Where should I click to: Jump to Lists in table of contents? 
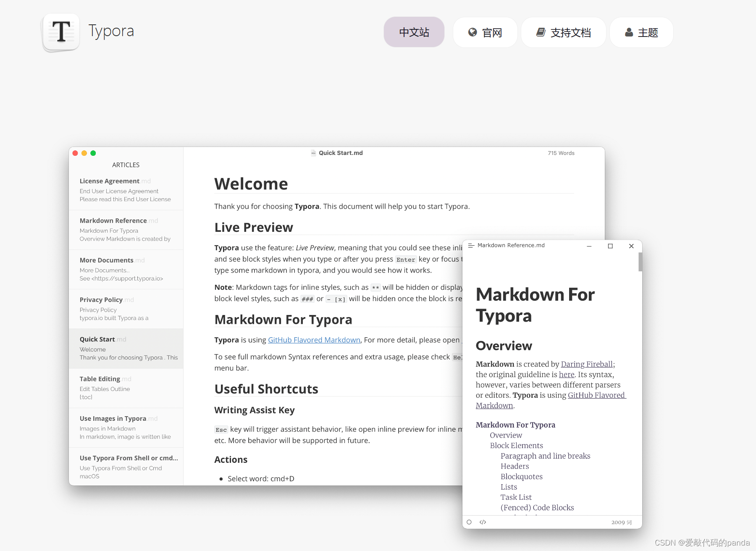pyautogui.click(x=509, y=487)
